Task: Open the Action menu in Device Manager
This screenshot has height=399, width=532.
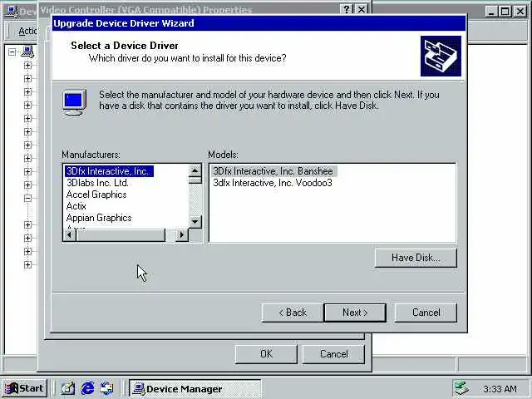Action: point(27,32)
